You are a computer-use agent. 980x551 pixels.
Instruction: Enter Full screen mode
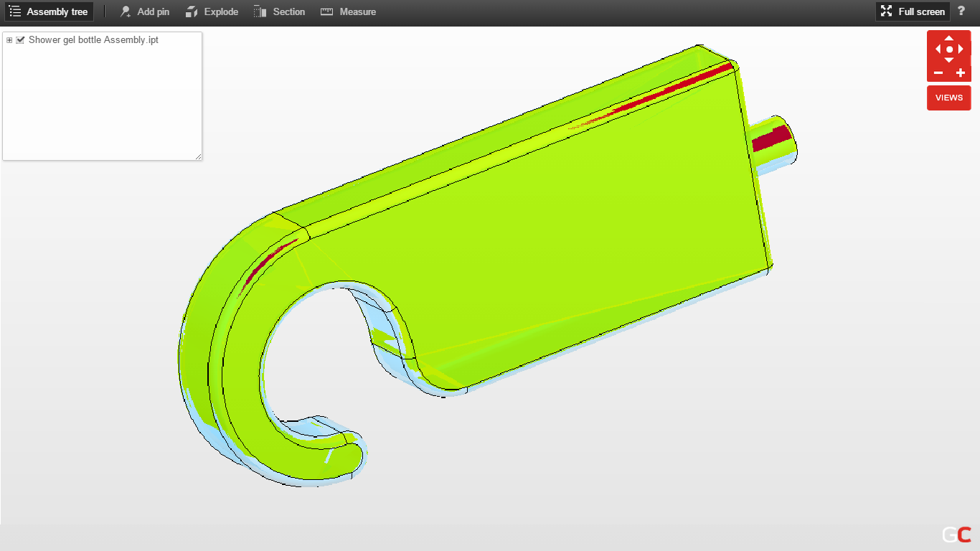pyautogui.click(x=913, y=11)
